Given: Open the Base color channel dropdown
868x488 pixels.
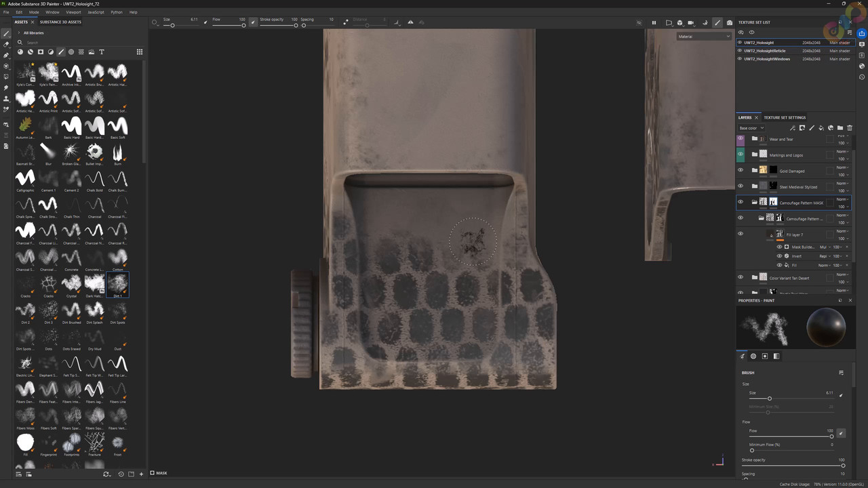Looking at the screenshot, I should click(751, 128).
